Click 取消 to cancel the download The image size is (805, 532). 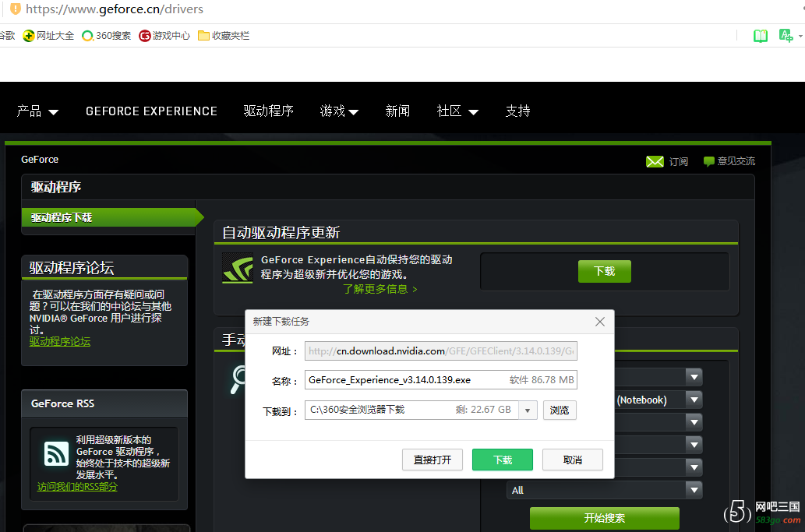click(x=573, y=460)
